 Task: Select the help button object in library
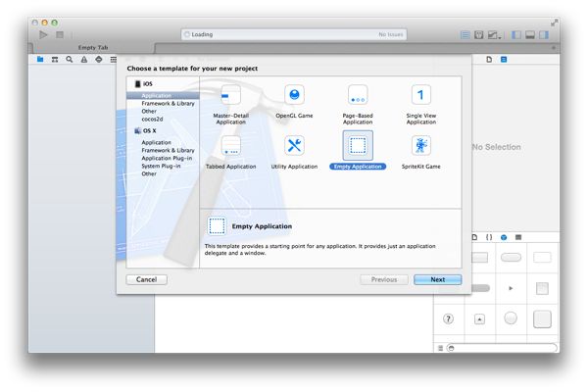tap(448, 318)
